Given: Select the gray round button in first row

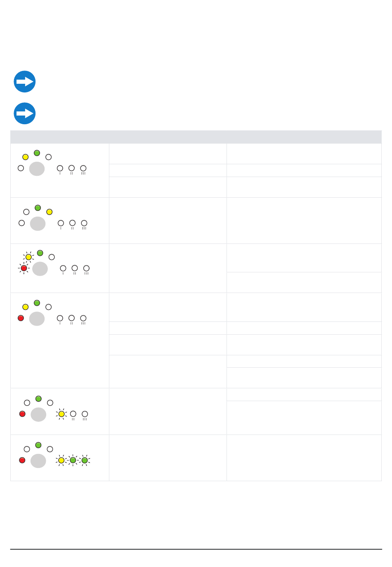Looking at the screenshot, I should 37,169.
